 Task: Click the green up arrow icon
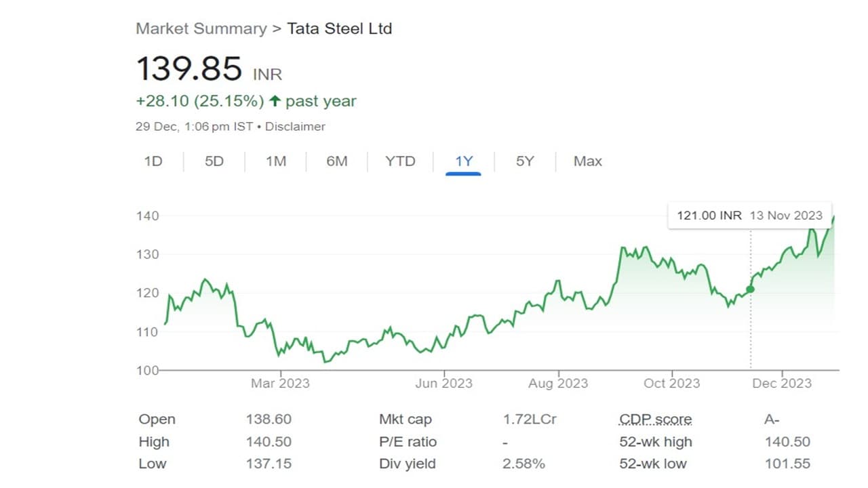275,102
